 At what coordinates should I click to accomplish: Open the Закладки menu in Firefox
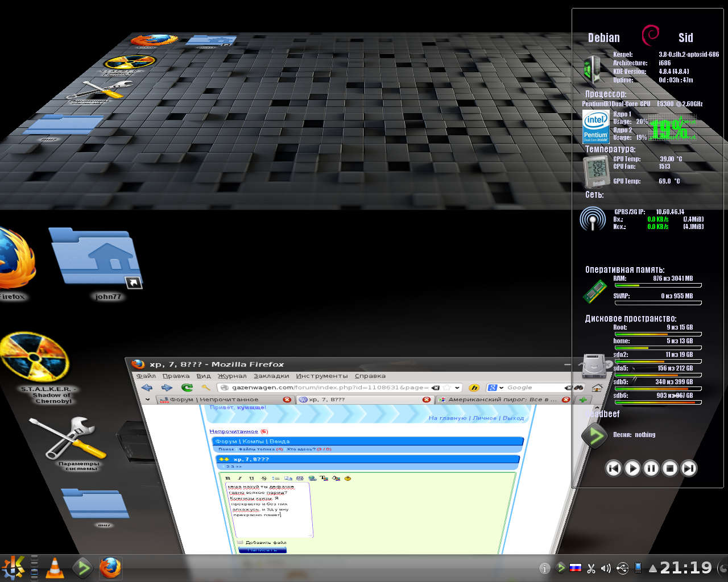[x=271, y=376]
